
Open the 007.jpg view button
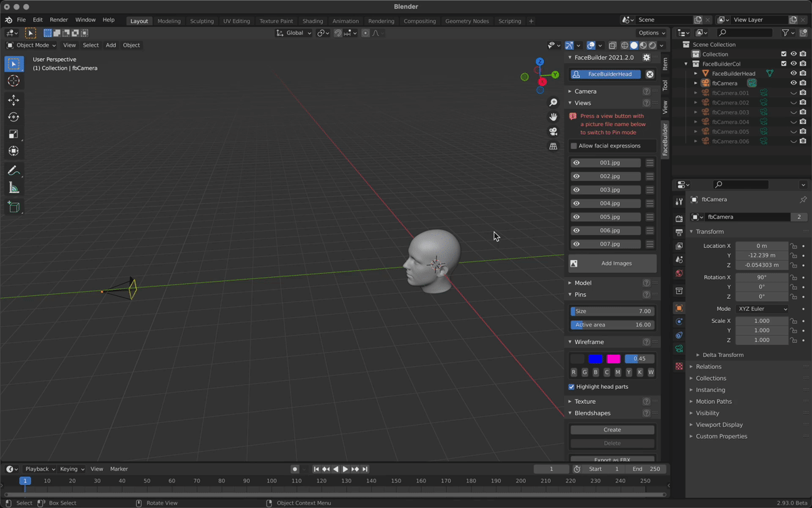tap(610, 244)
